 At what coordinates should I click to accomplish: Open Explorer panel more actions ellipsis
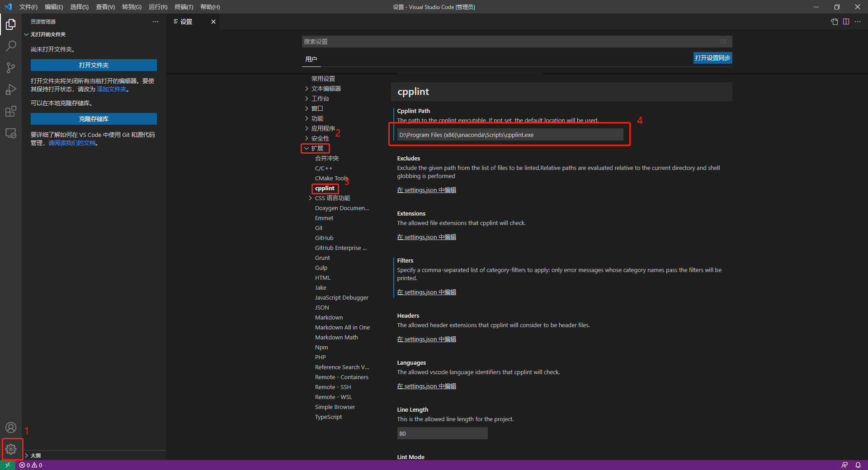point(156,22)
